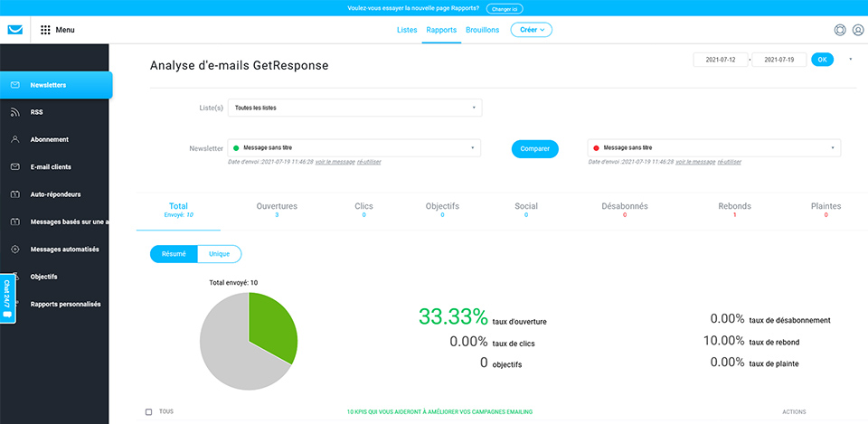Click the OK date range button
Image resolution: width=868 pixels, height=424 pixels.
822,60
